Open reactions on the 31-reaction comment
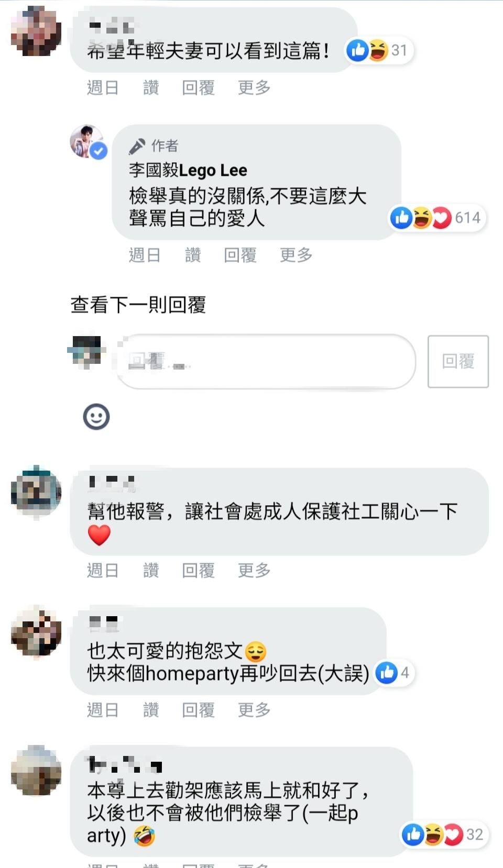 pyautogui.click(x=379, y=50)
